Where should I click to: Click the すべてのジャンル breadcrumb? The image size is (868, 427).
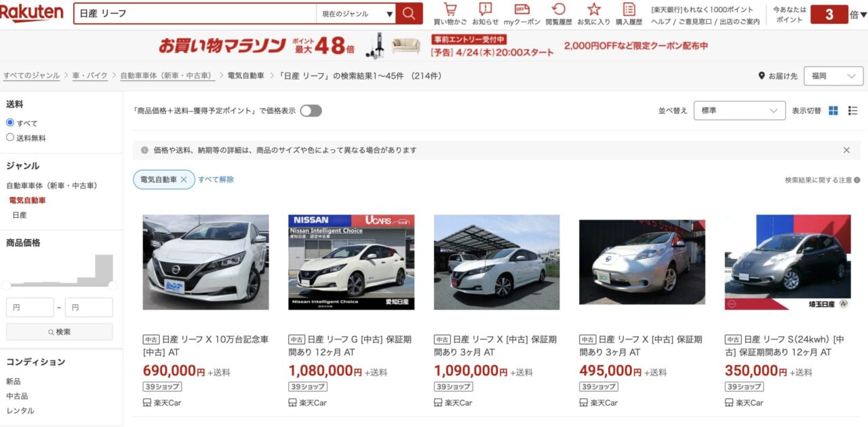(x=31, y=75)
